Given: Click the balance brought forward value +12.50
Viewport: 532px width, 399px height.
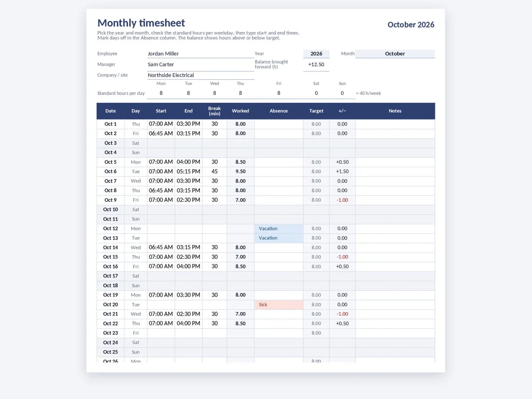Looking at the screenshot, I should tap(316, 64).
